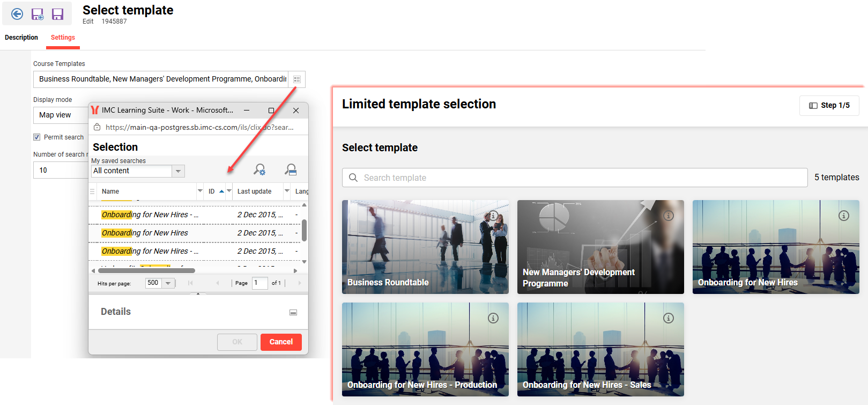Image resolution: width=868 pixels, height=405 pixels.
Task: Click the OK button in Selection dialog
Action: [x=237, y=342]
